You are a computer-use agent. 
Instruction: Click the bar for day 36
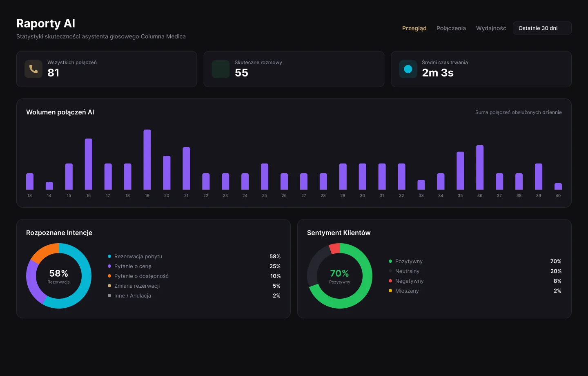pyautogui.click(x=480, y=167)
